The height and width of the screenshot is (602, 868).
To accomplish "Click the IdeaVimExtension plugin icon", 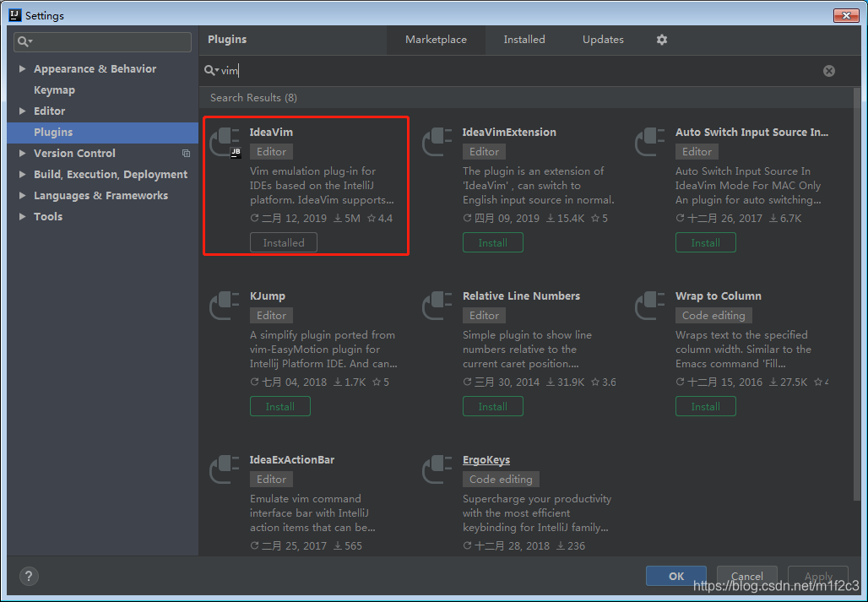I will (x=438, y=142).
